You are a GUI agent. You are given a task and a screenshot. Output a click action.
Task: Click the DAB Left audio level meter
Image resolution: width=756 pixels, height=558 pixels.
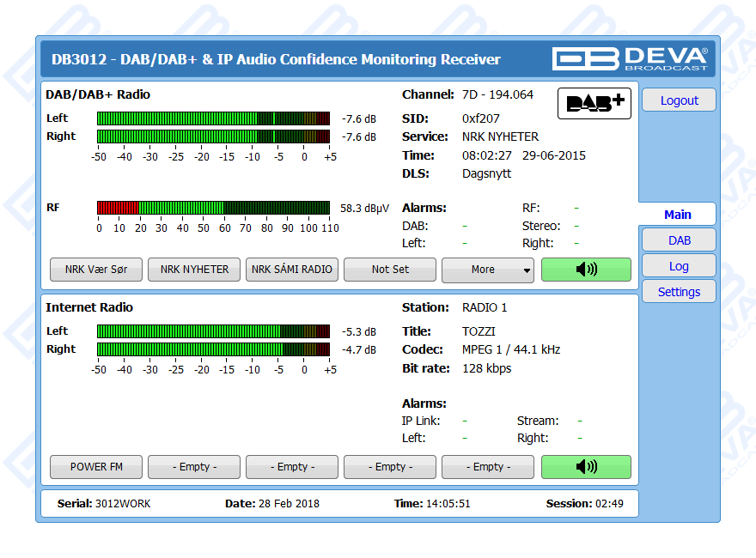[x=213, y=118]
